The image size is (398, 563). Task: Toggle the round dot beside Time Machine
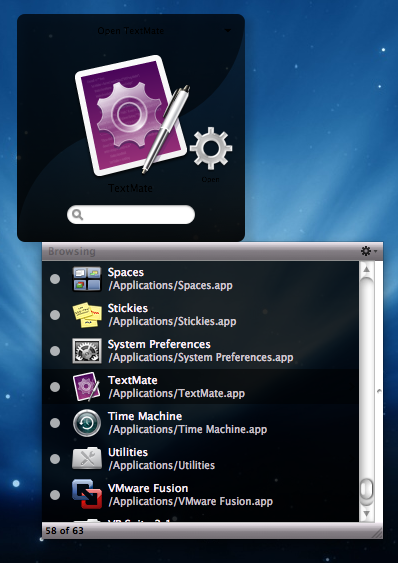pos(55,423)
